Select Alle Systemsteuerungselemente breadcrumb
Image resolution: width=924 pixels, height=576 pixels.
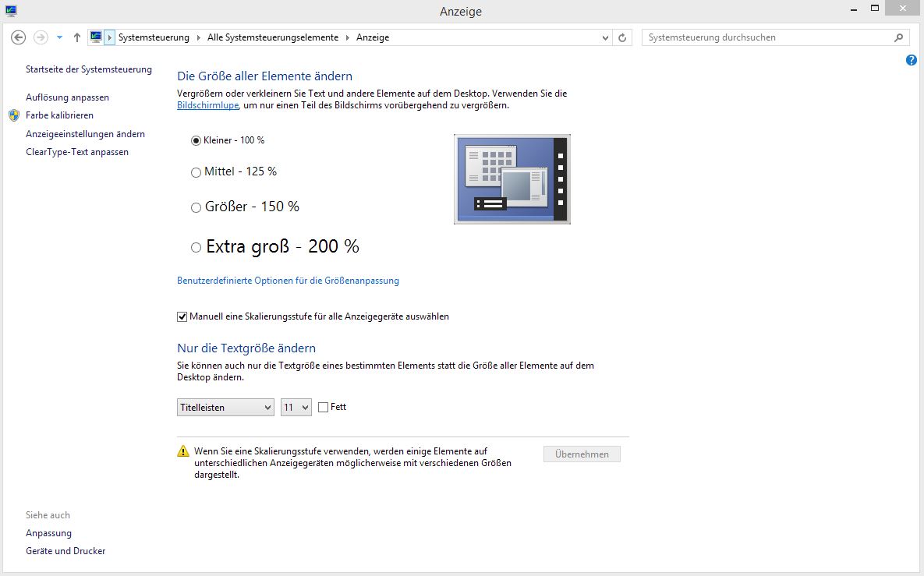coord(273,37)
